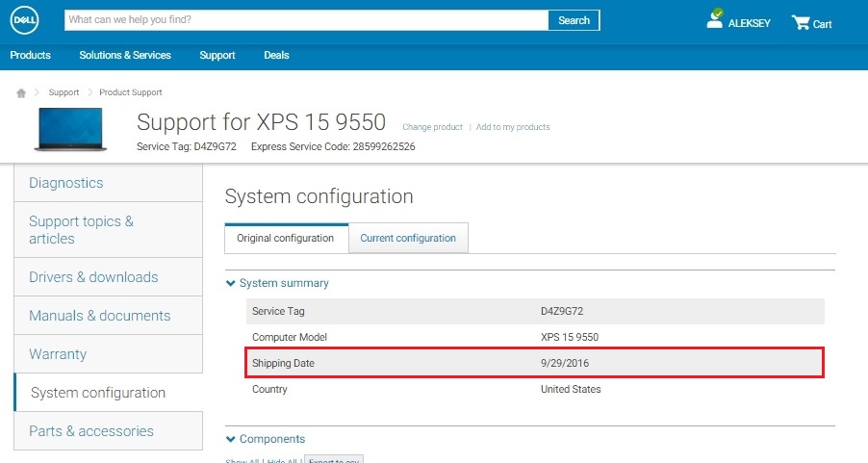Click the Express Service Code 28599262526 text
Image resolution: width=868 pixels, height=463 pixels.
(x=333, y=146)
